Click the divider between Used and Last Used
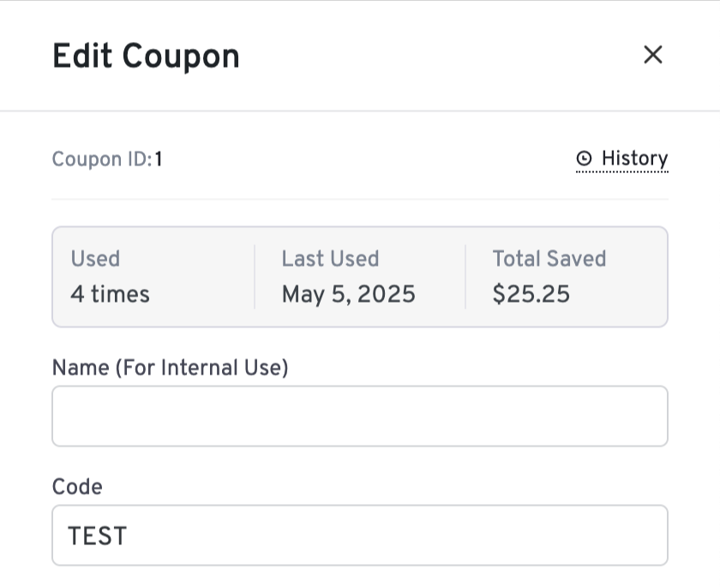 tap(255, 277)
